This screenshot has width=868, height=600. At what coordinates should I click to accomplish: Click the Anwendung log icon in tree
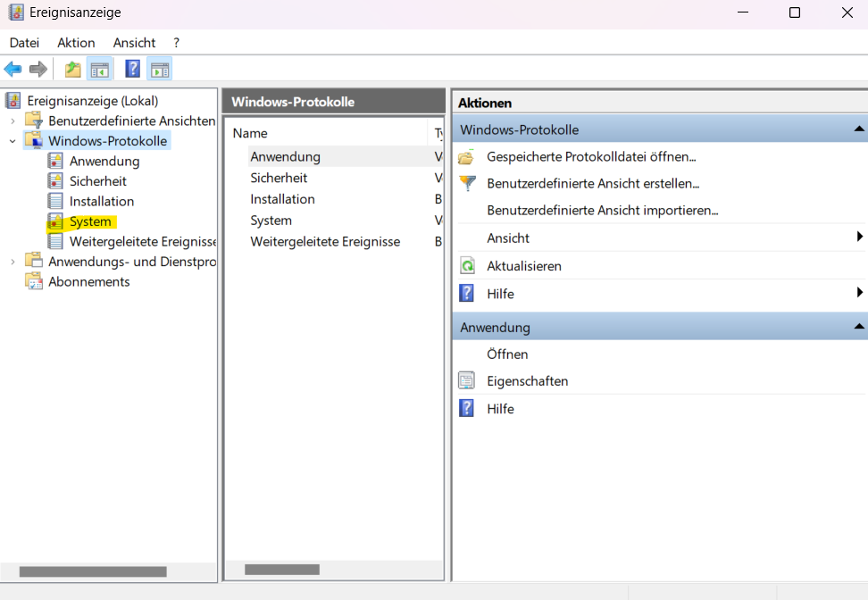[54, 161]
